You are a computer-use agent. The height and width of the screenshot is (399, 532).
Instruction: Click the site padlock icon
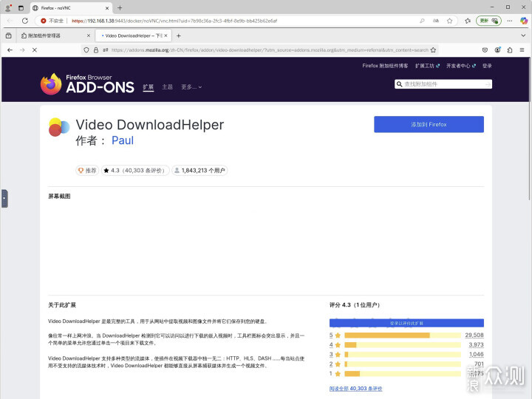[96, 50]
